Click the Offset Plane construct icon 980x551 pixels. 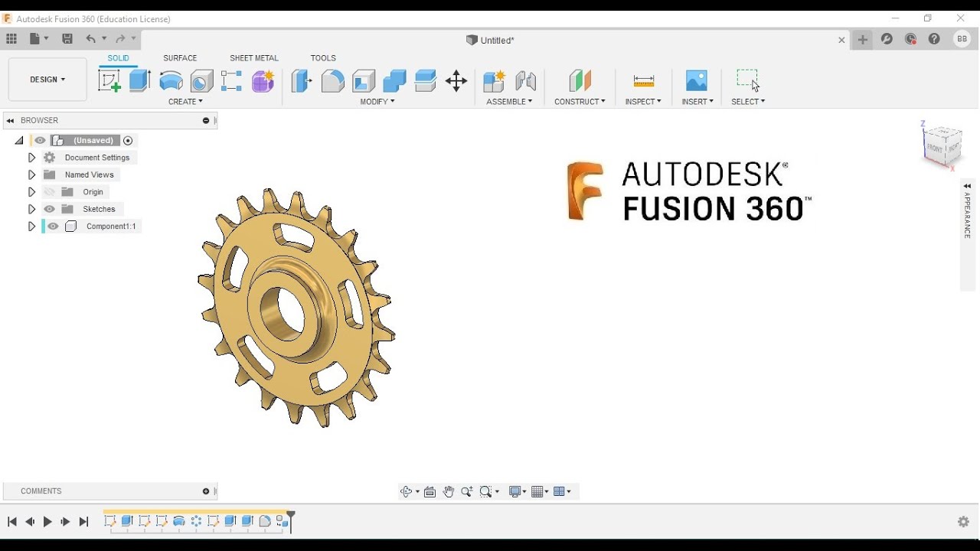pyautogui.click(x=580, y=80)
